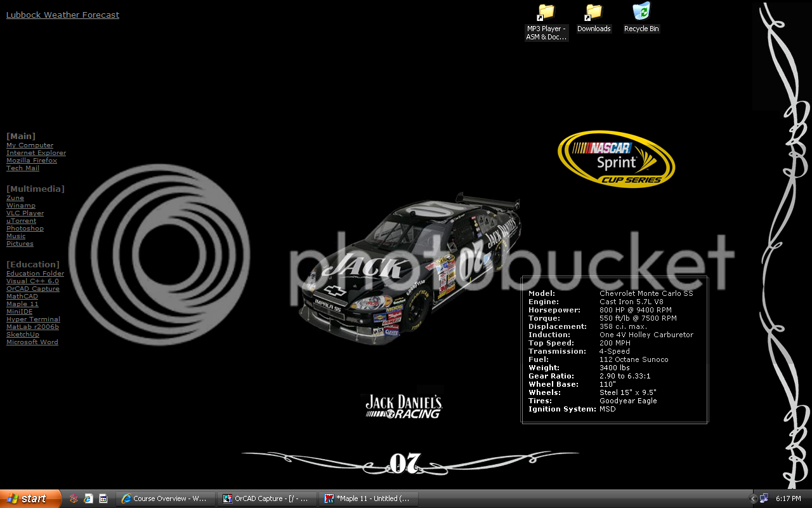This screenshot has width=812, height=508.
Task: Click the Windows Start button
Action: pos(30,498)
